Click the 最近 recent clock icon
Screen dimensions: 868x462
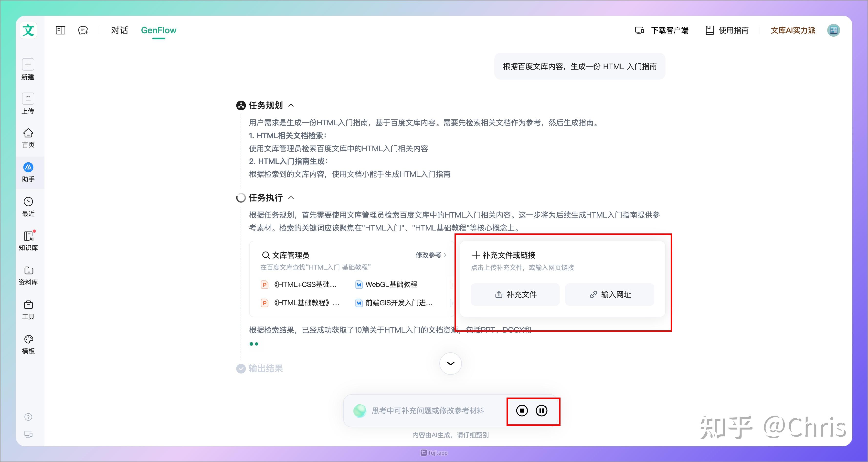coord(28,202)
